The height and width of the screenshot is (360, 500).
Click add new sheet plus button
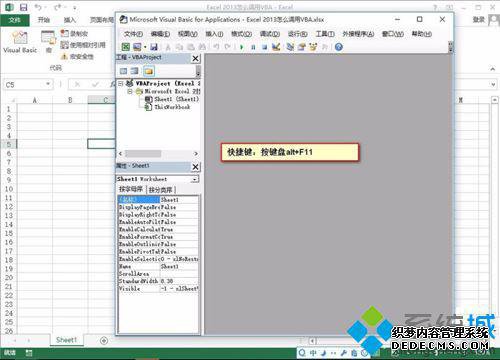(104, 340)
